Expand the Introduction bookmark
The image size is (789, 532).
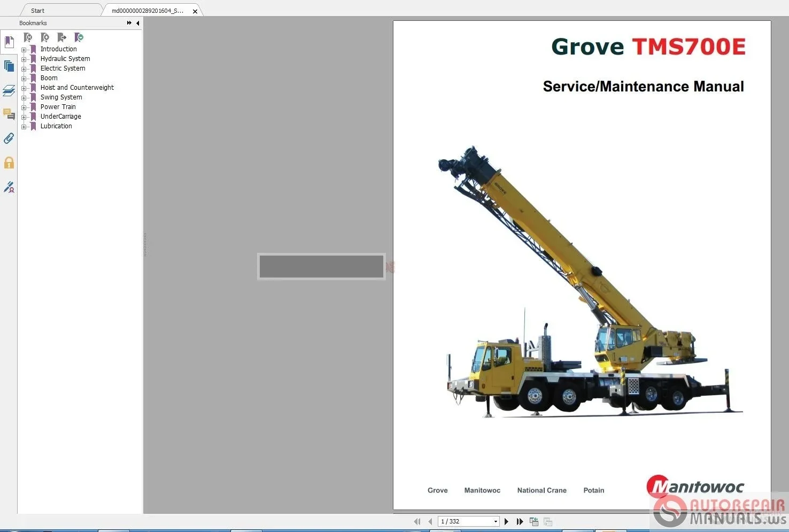coord(24,50)
